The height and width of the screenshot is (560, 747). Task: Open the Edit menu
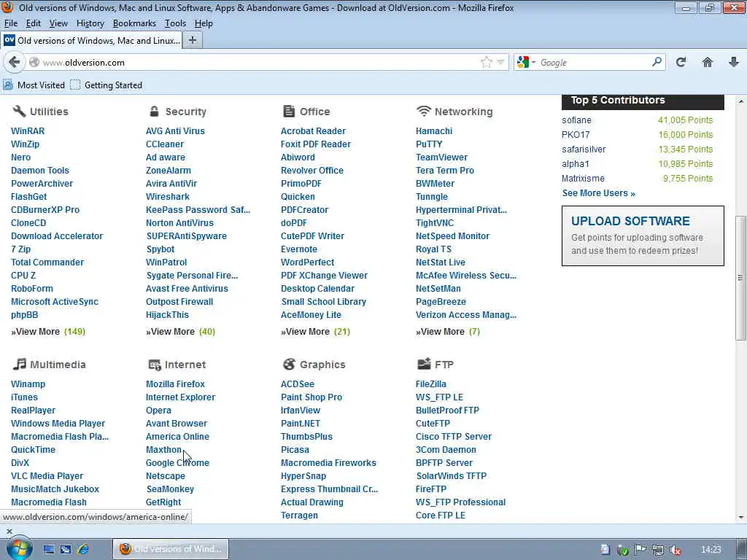(33, 23)
